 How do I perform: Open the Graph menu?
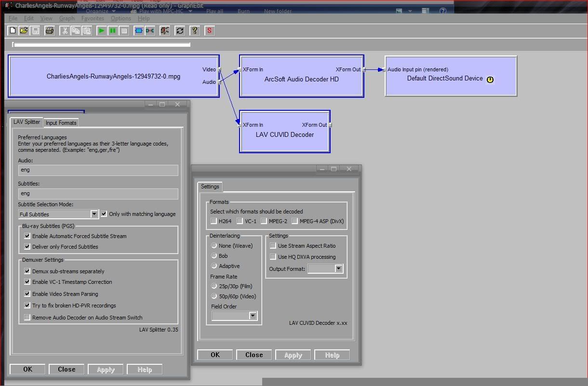click(x=67, y=18)
